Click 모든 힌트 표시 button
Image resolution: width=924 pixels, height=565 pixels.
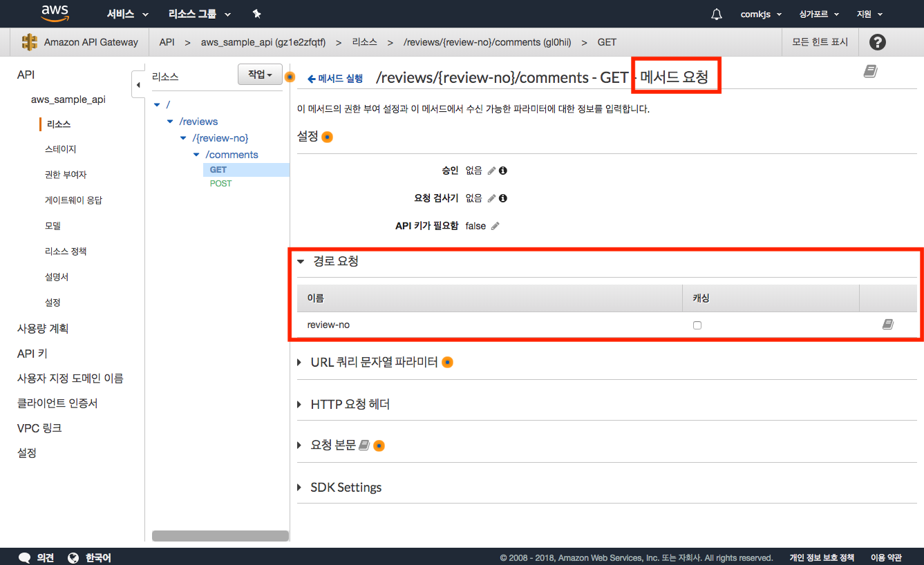[820, 42]
